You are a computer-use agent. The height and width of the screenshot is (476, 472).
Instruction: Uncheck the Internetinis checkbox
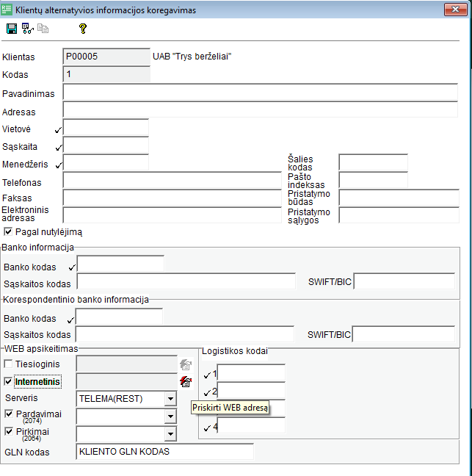pyautogui.click(x=8, y=381)
